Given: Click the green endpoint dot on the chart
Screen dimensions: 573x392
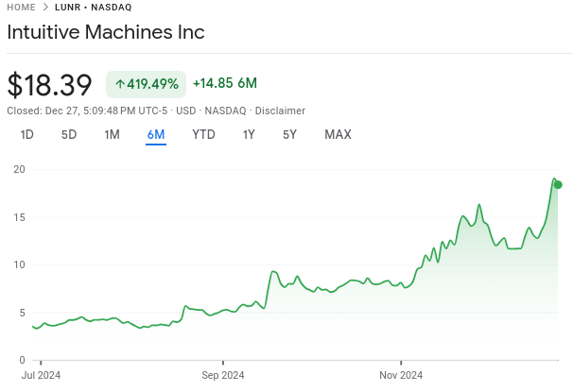Looking at the screenshot, I should (x=558, y=184).
